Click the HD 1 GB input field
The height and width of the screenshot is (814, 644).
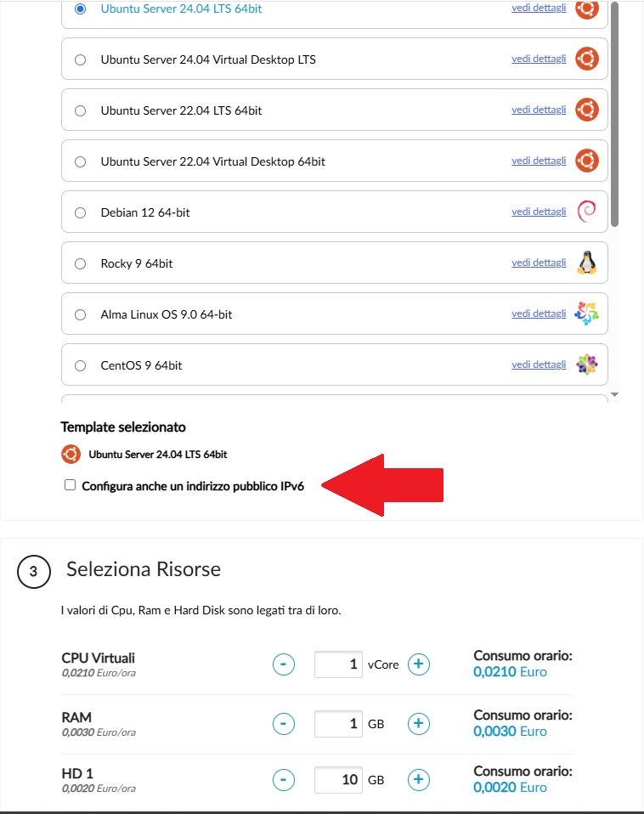(x=338, y=780)
